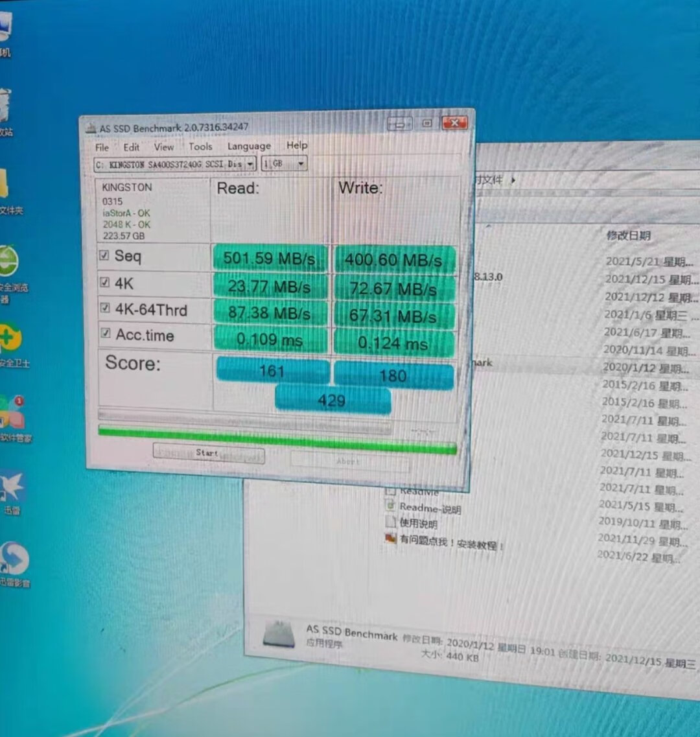The image size is (700, 737).
Task: Click the 有问题点我!安装教程! file icon
Action: click(390, 537)
